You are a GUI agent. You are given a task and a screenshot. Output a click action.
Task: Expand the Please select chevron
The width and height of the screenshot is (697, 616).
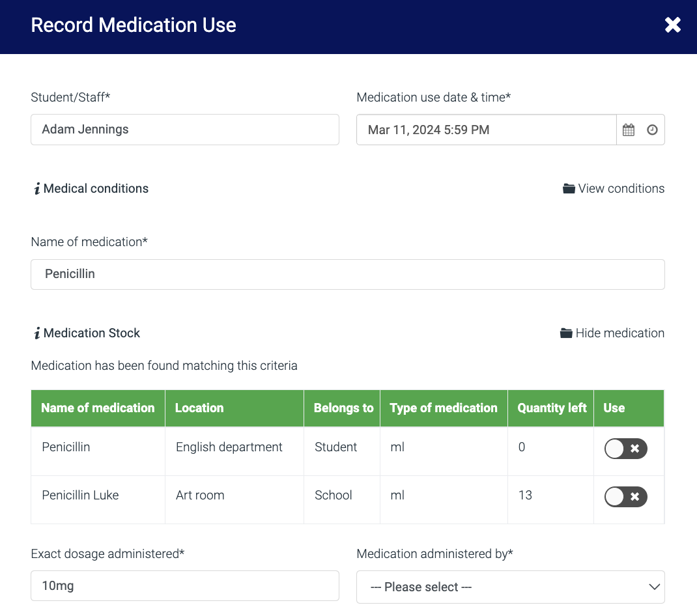(654, 586)
